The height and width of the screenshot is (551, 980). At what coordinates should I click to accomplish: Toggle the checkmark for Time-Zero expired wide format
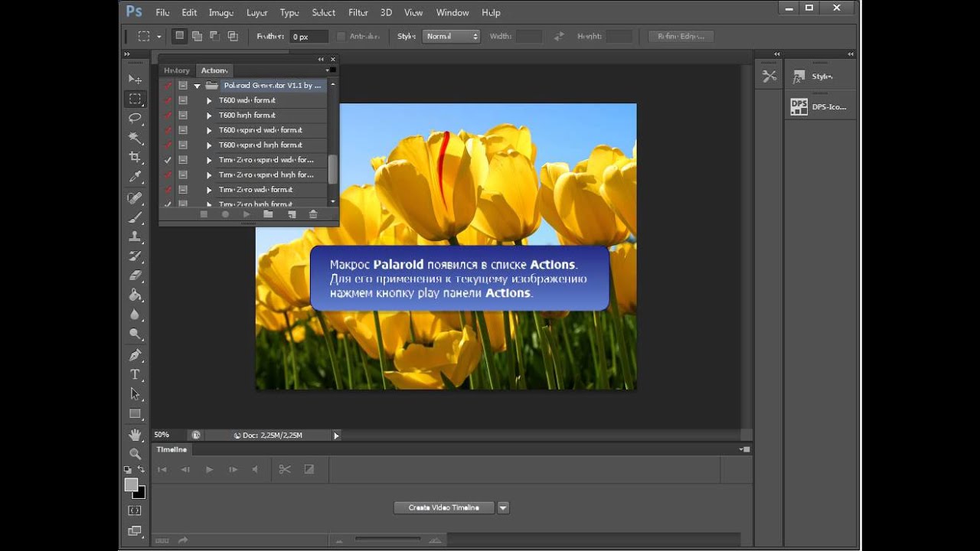tap(168, 160)
